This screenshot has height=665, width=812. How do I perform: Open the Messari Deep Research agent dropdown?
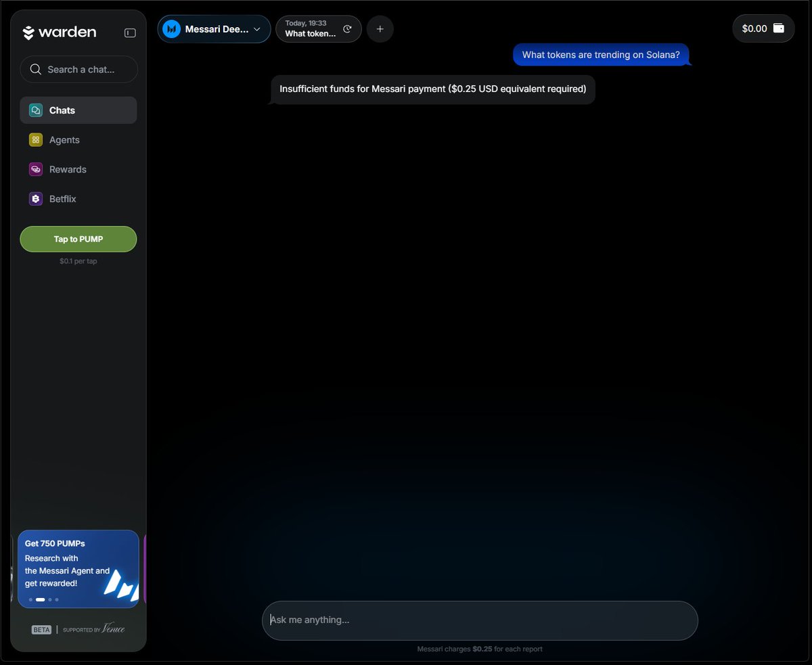coord(215,29)
